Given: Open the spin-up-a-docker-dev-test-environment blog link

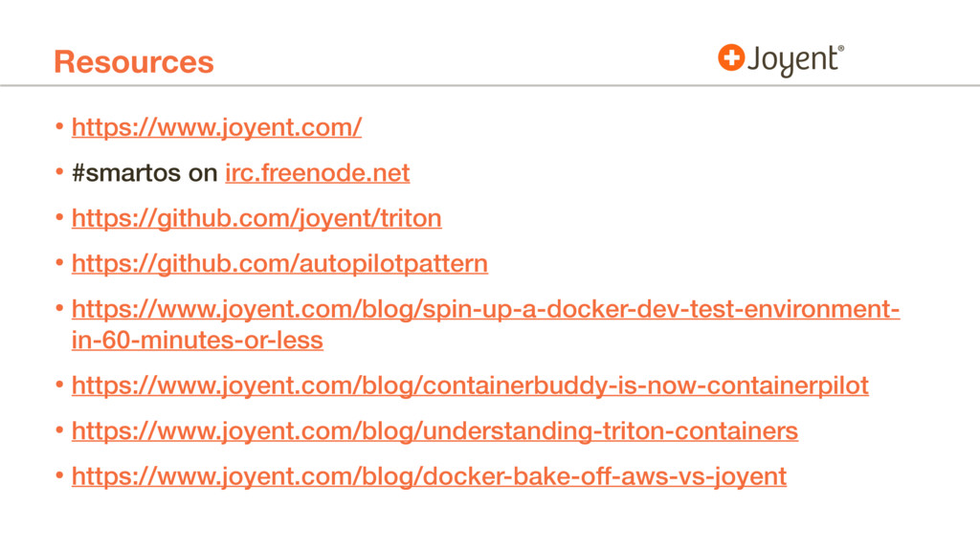Looking at the screenshot, I should [484, 310].
